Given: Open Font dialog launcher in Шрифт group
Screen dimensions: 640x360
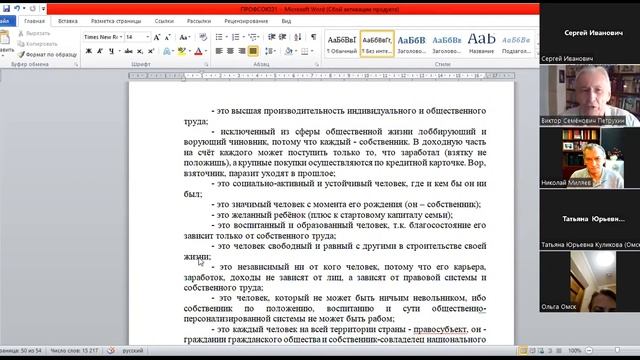Looking at the screenshot, I should [x=206, y=64].
